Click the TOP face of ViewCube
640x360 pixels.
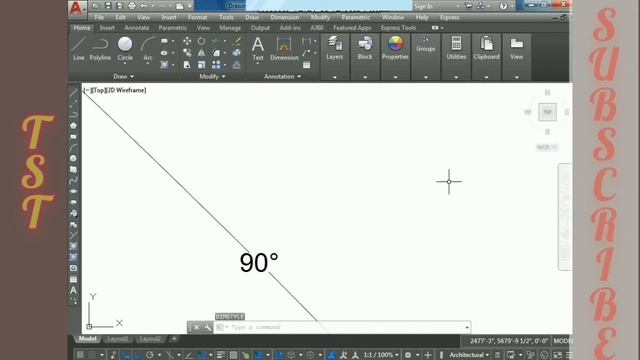pos(547,112)
